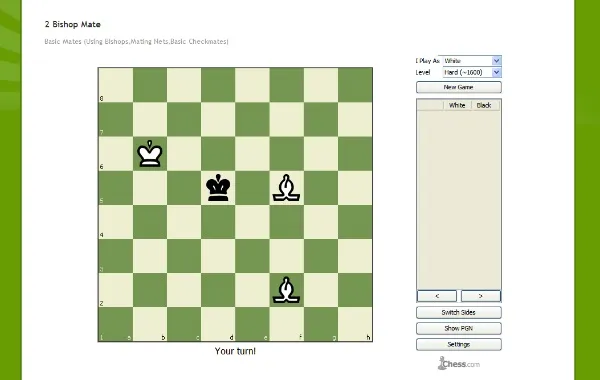This screenshot has height=380, width=600.
Task: Click the White column header in move list
Action: click(x=457, y=105)
